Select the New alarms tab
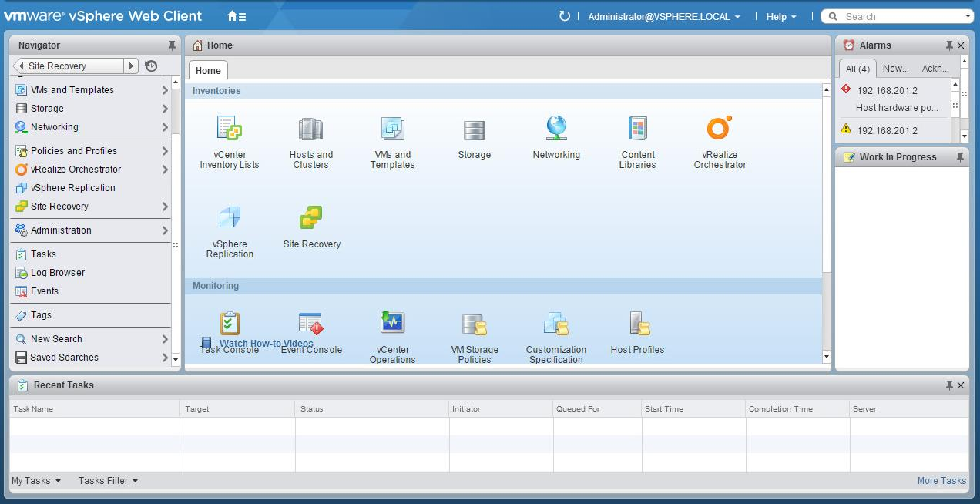Screen dimensions: 980x504 coord(895,69)
